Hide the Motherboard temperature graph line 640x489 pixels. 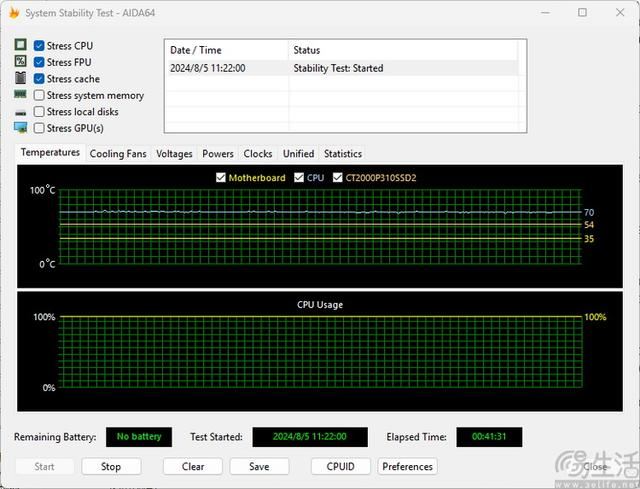(x=222, y=178)
